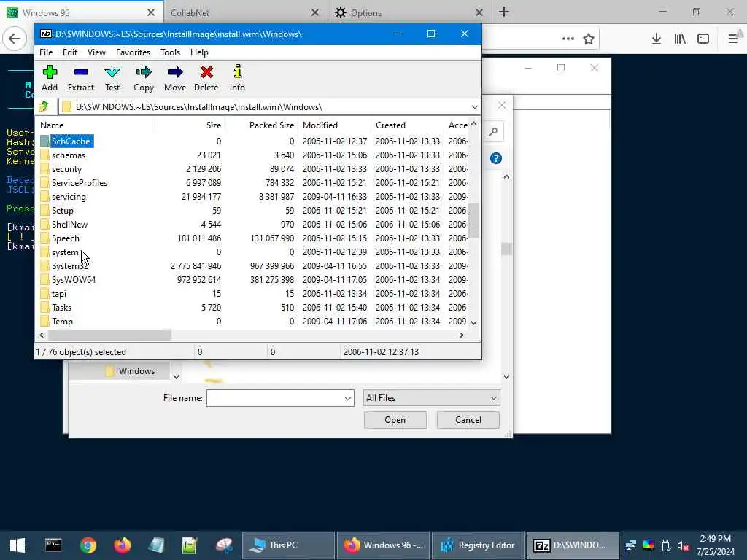
Task: Open the Firefox hamburger menu
Action: (733, 39)
